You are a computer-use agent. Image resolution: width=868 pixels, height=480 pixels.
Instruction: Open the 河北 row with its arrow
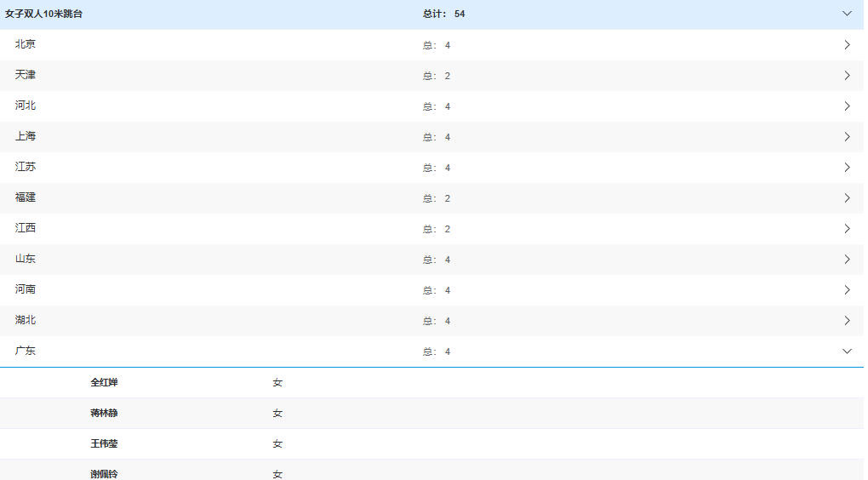(x=847, y=106)
